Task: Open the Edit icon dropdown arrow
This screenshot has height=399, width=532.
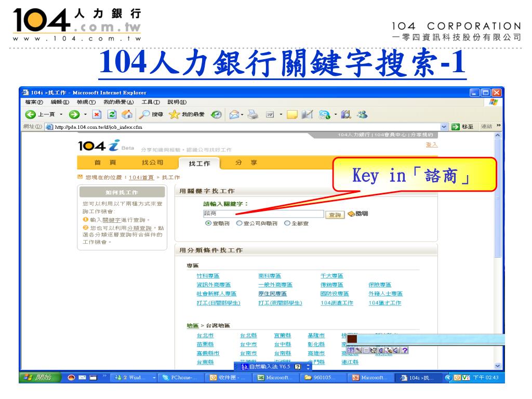Action: coord(281,115)
